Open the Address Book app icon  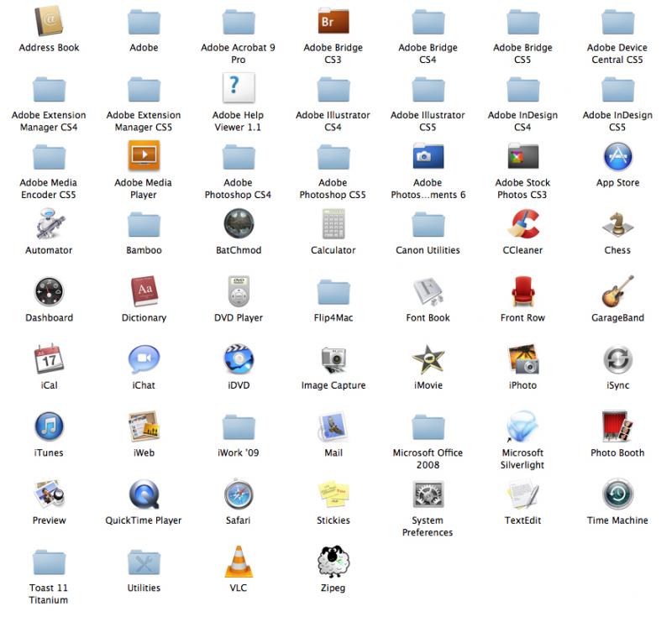(x=49, y=21)
